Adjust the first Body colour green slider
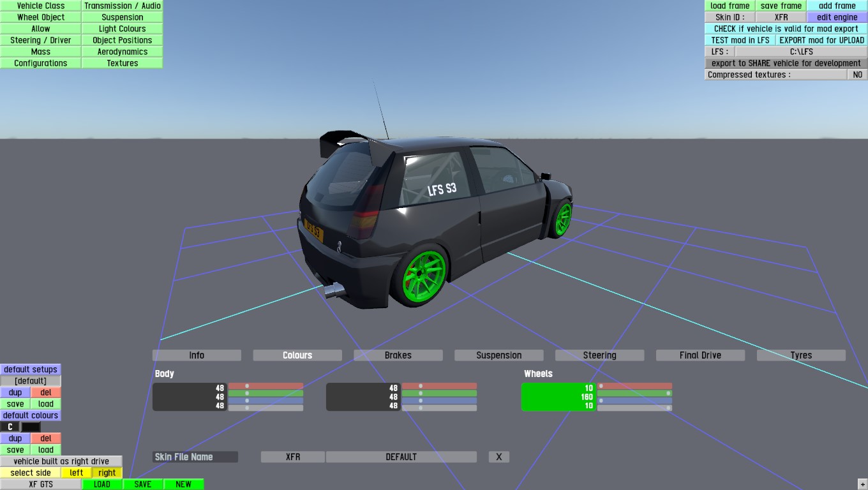 266,394
